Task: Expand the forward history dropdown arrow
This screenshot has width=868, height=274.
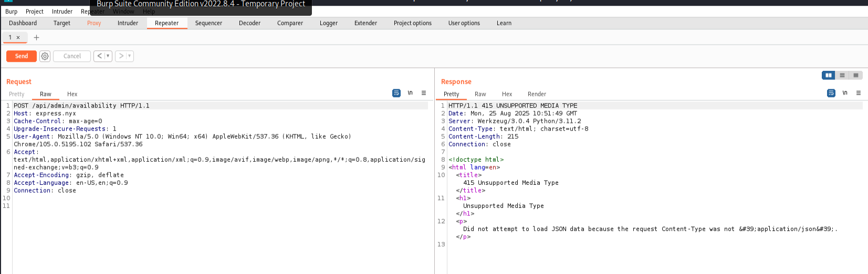Action: pyautogui.click(x=129, y=56)
